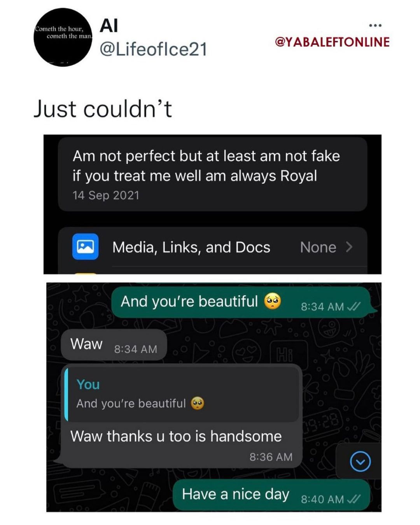Select the received Waw message bubble
420x525 pixels.
(114, 345)
